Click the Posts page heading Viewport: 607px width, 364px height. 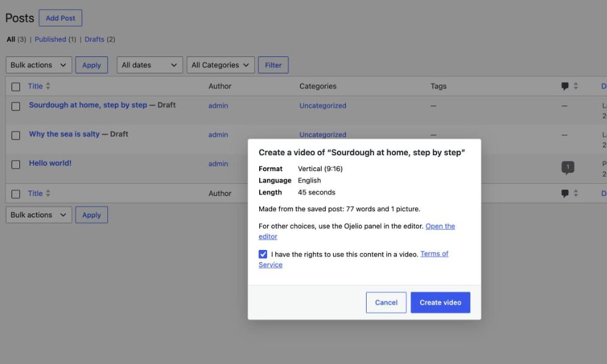coord(20,18)
